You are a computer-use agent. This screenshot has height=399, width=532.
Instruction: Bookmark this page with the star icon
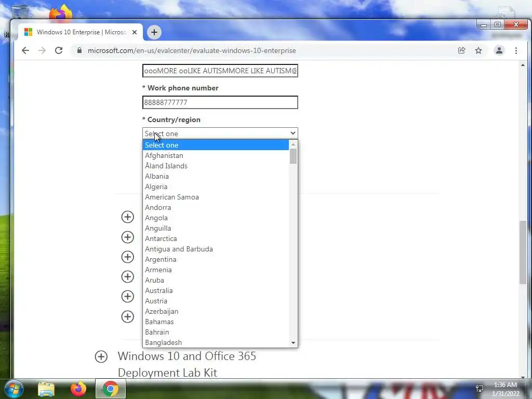[478, 50]
